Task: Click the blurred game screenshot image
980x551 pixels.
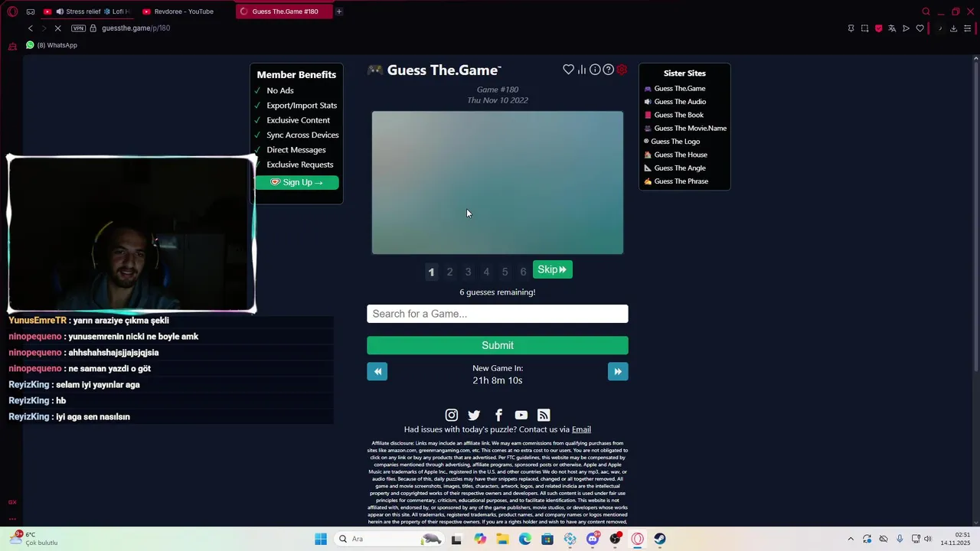Action: pos(498,182)
